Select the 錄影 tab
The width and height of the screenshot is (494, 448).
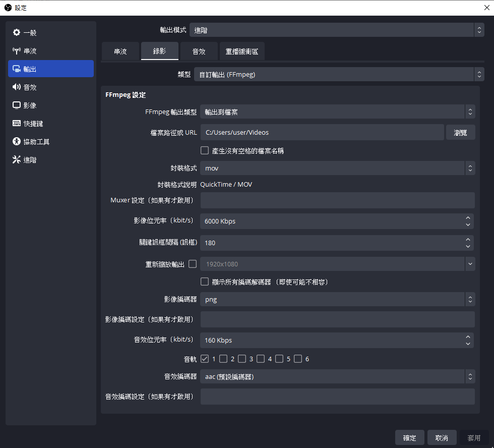pyautogui.click(x=159, y=51)
